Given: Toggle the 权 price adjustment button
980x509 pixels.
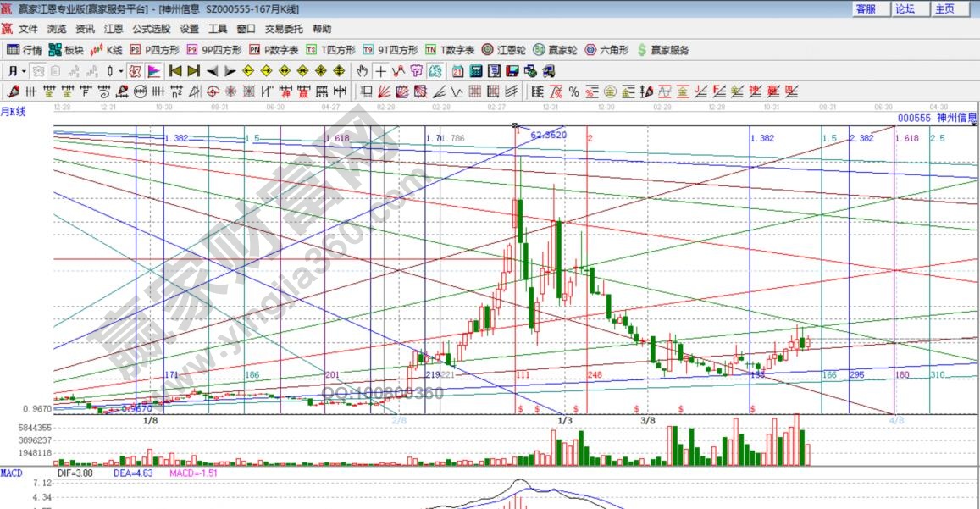Looking at the screenshot, I should 135,71.
